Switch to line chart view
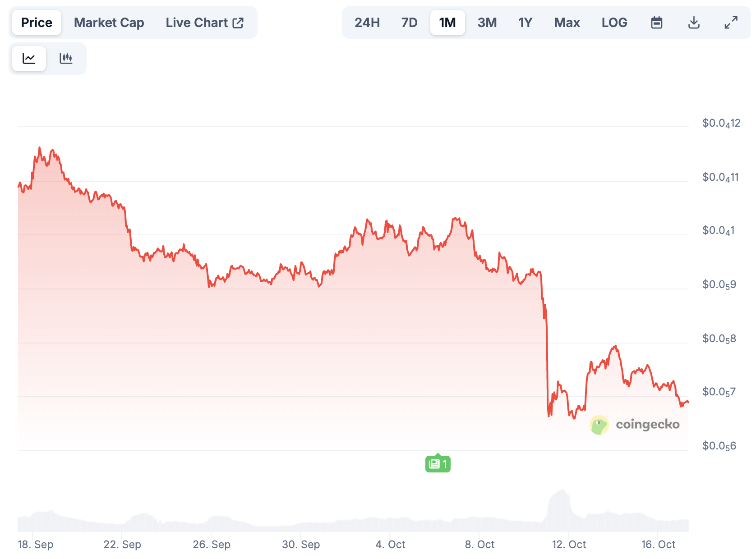756x559 pixels. pyautogui.click(x=29, y=59)
